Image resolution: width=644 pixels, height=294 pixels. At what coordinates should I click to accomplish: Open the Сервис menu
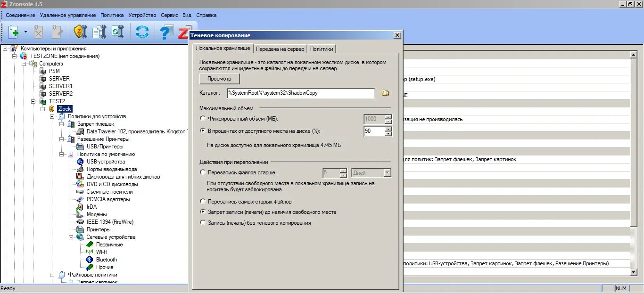pos(169,15)
